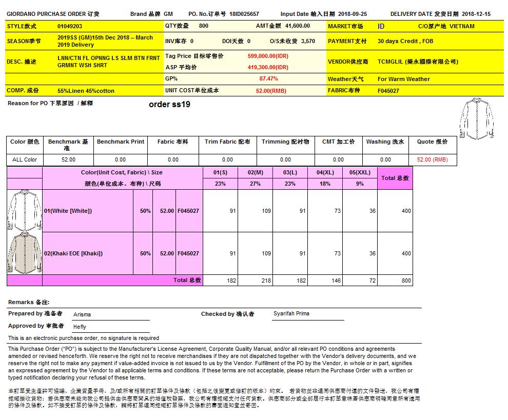Image resolution: width=508 pixels, height=420 pixels.
Task: Select PO number 18ID025657
Action: (244, 14)
